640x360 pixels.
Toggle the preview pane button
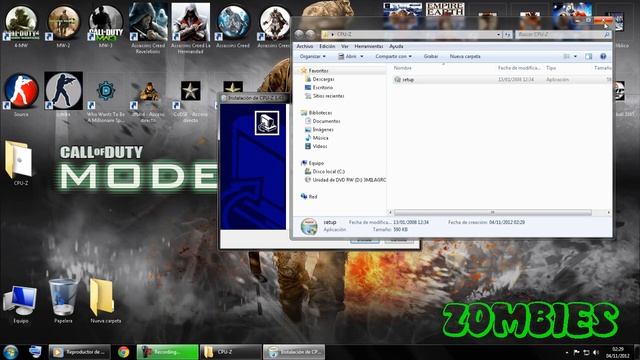tap(588, 56)
